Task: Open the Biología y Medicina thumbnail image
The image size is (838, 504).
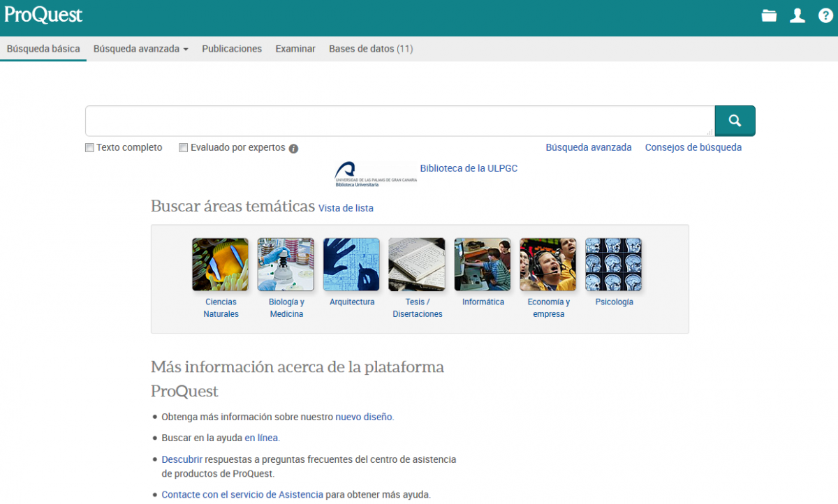Action: point(286,265)
